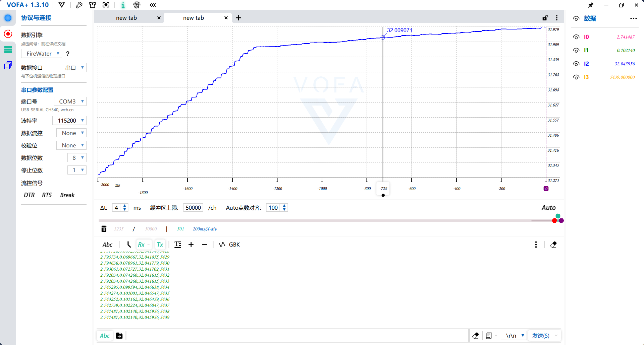Click the fingerprint icon in title bar
The height and width of the screenshot is (345, 644).
(137, 5)
